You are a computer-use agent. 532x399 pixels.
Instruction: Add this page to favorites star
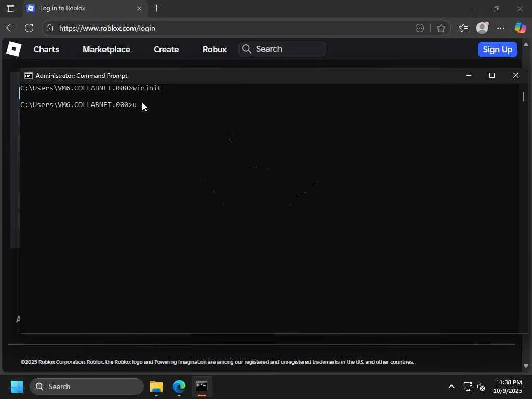pyautogui.click(x=441, y=28)
